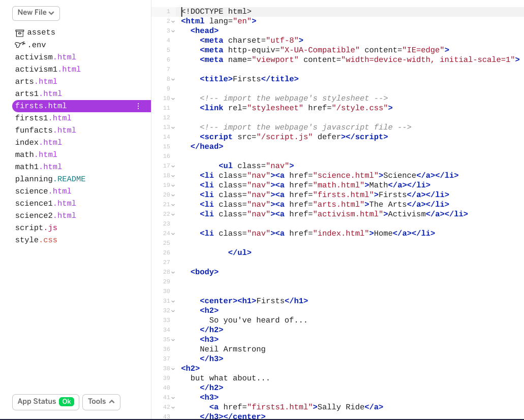Click the DOCTYPE declaration on line 1

tap(216, 12)
